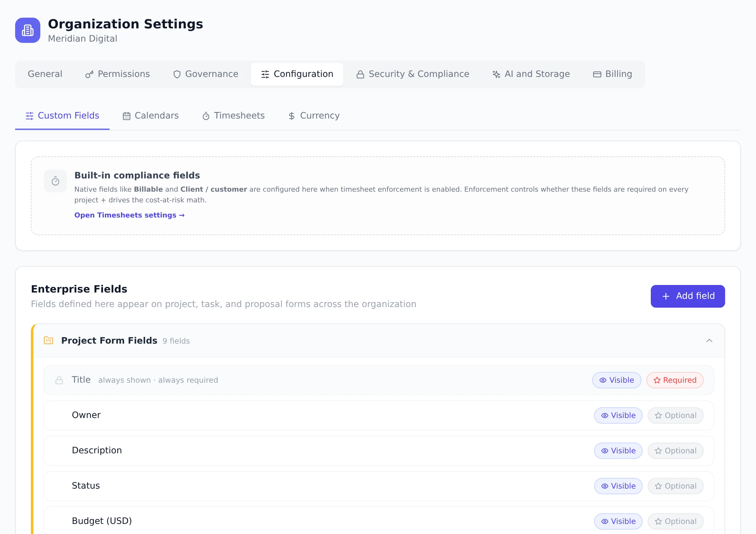
Task: Click the Organization building logo icon
Action: point(28,30)
